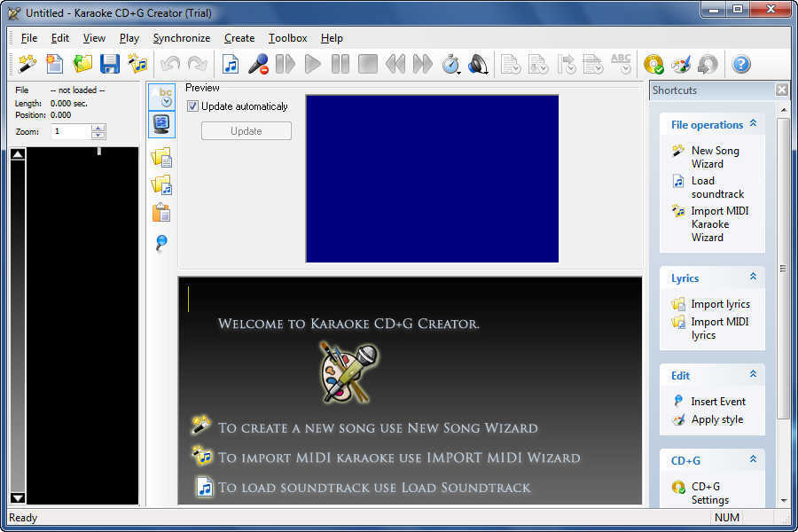Decrease Zoom with the down spinner arrow
798x532 pixels.
point(98,136)
